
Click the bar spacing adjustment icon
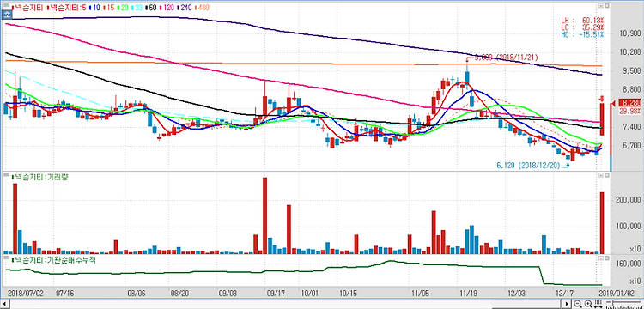[598, 304]
